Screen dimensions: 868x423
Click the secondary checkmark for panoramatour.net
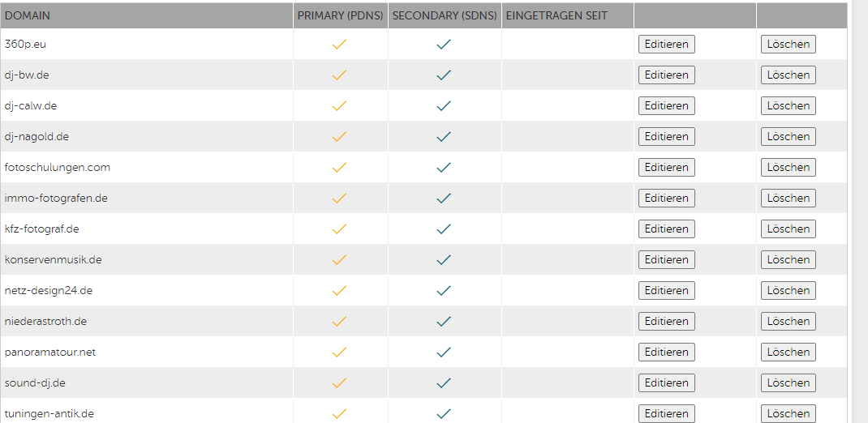pos(444,352)
